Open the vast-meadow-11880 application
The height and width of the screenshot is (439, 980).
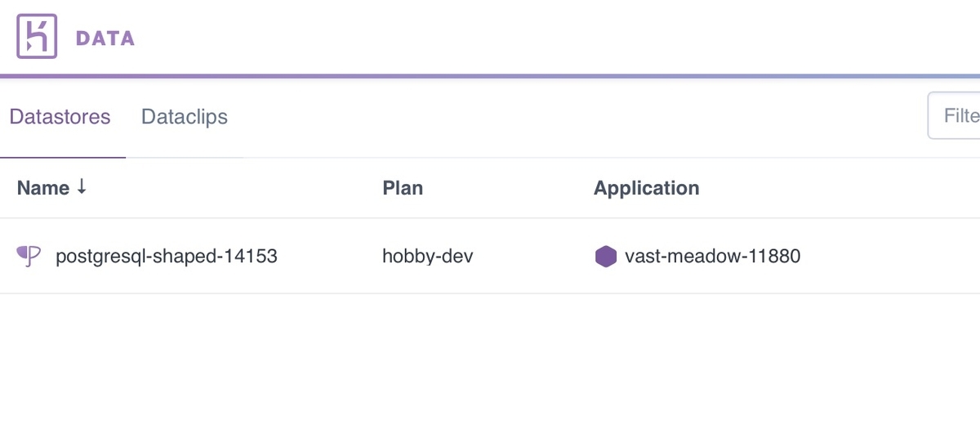point(712,257)
